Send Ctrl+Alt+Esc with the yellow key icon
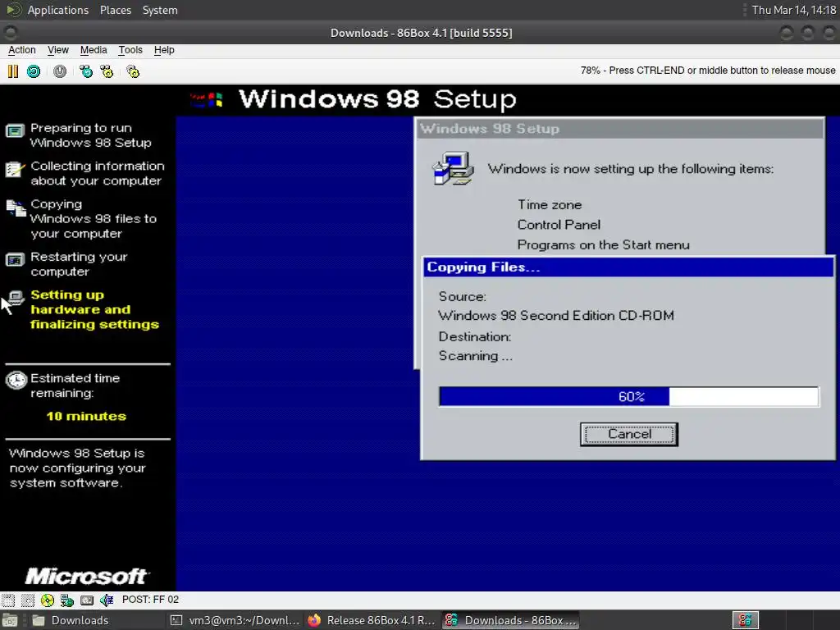Viewport: 840px width, 630px height. 107,71
